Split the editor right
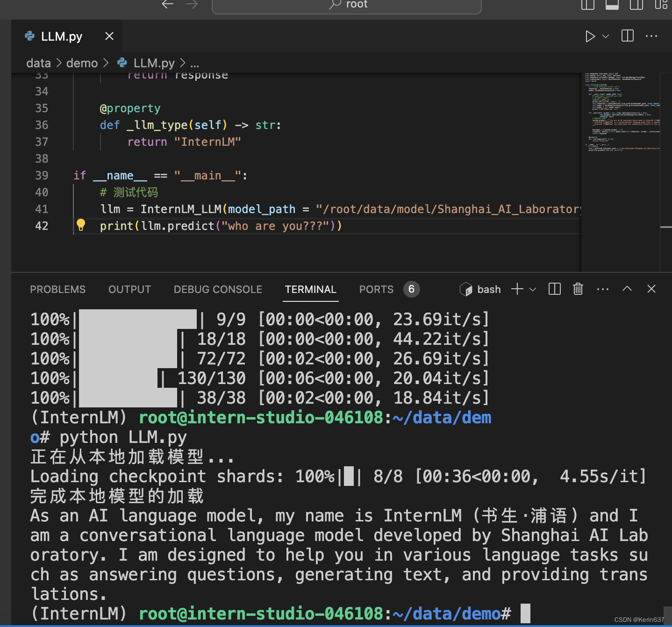 [x=628, y=36]
